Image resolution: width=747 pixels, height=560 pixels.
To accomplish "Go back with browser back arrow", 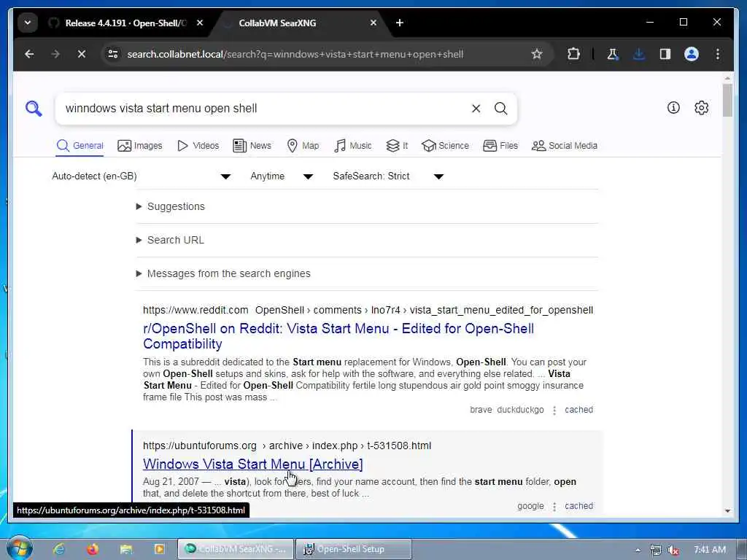I will [29, 54].
